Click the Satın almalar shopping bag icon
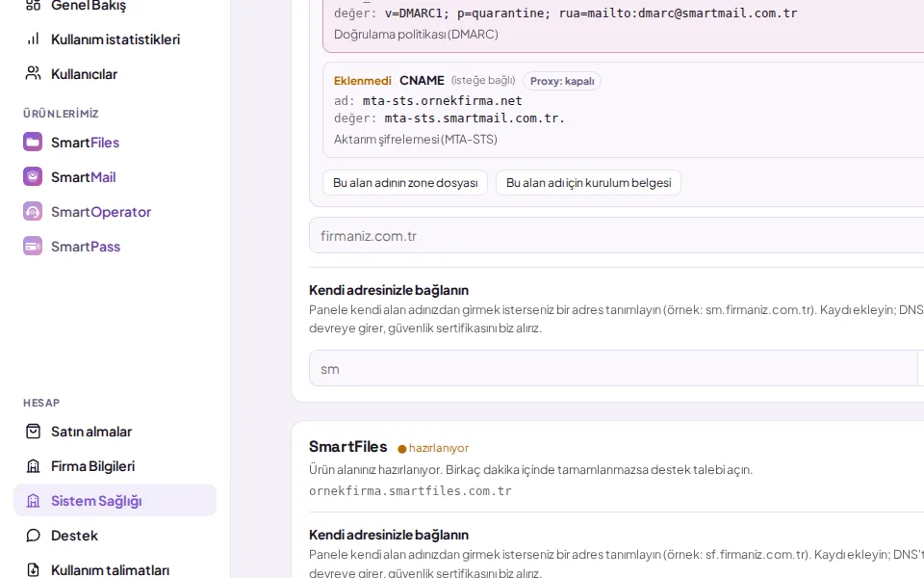This screenshot has width=924, height=578. coord(33,432)
